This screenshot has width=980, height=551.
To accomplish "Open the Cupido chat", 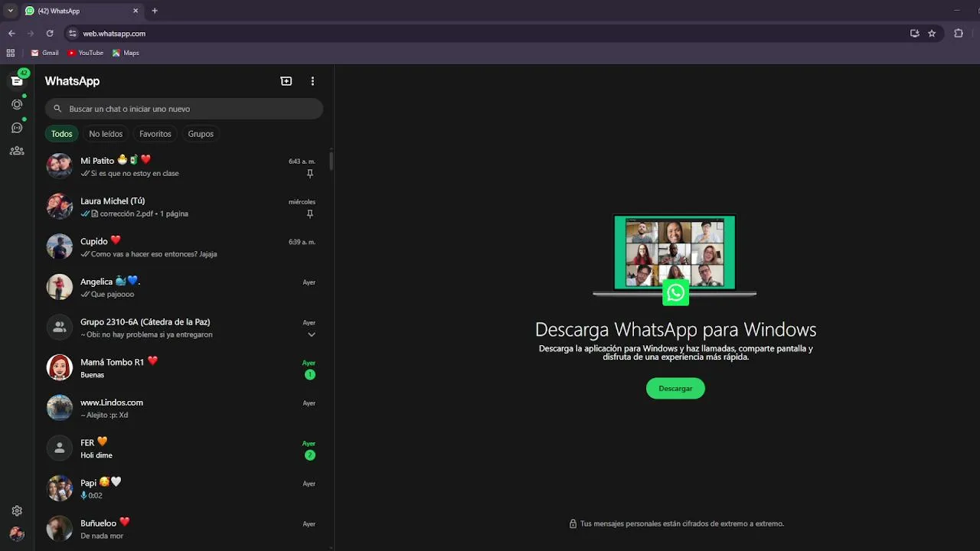I will [181, 247].
